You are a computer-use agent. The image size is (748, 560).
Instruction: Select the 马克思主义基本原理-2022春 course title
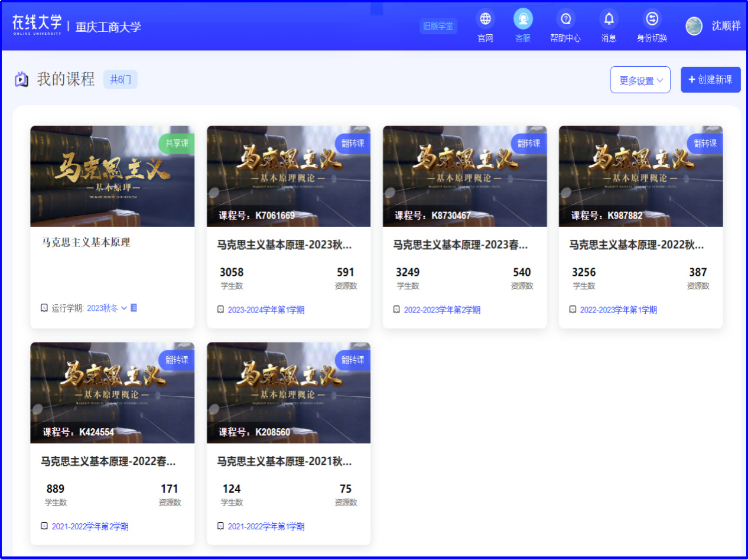(x=108, y=461)
